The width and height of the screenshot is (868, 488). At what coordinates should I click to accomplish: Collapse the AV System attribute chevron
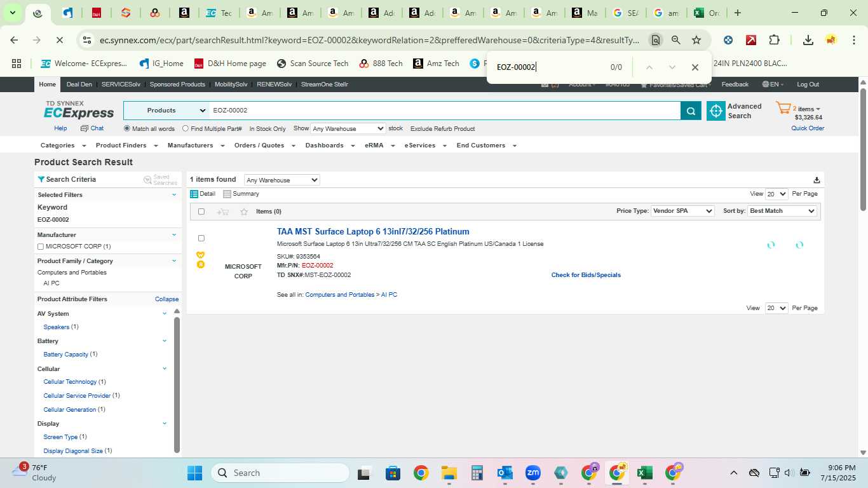165,313
